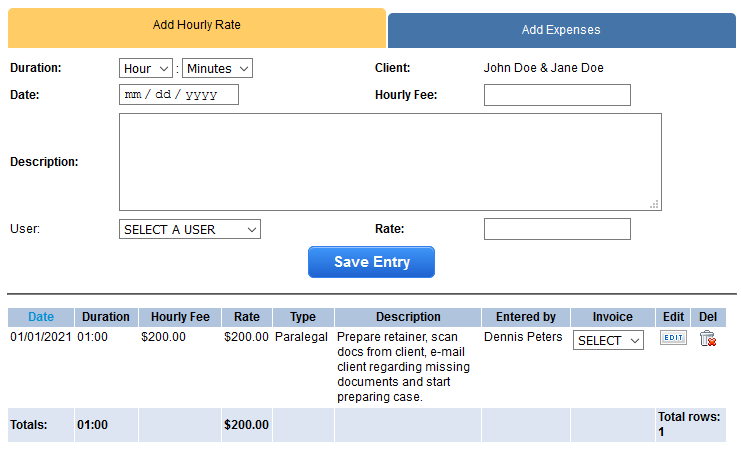Image resolution: width=741 pixels, height=450 pixels.
Task: Click the Description cell text of the entry
Action: coord(402,367)
